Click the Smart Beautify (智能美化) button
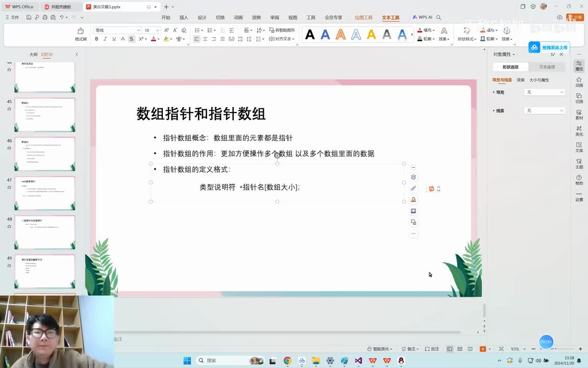This screenshot has width=588, height=368. click(380, 349)
